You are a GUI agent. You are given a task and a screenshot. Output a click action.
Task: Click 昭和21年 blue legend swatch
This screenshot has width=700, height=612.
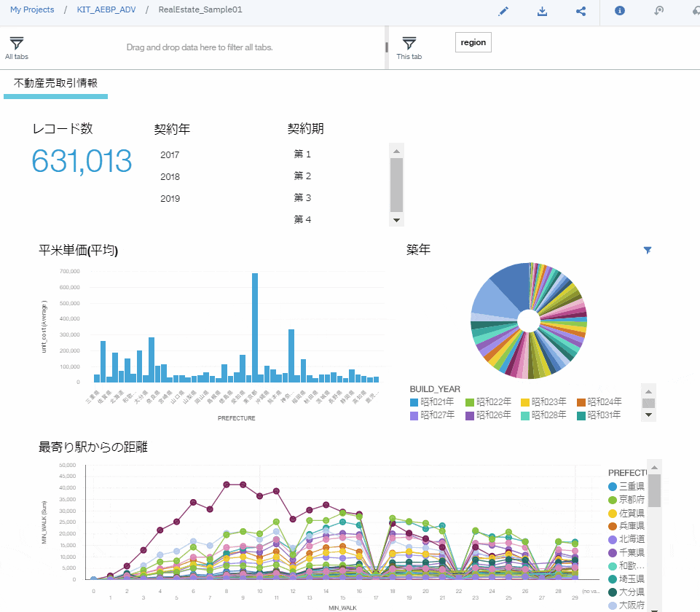pos(414,402)
